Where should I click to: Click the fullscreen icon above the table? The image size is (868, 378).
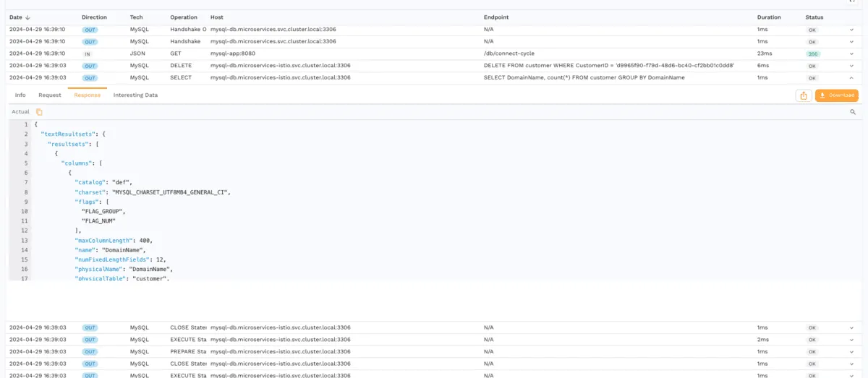click(x=852, y=1)
